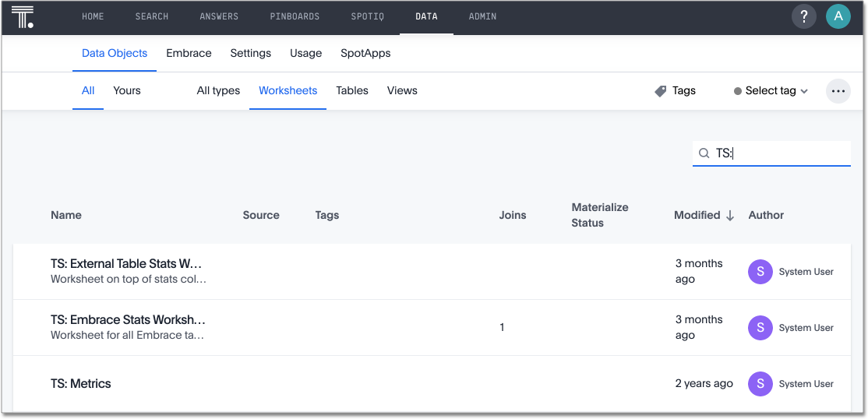Select the All types filter
The width and height of the screenshot is (868, 419).
[218, 90]
